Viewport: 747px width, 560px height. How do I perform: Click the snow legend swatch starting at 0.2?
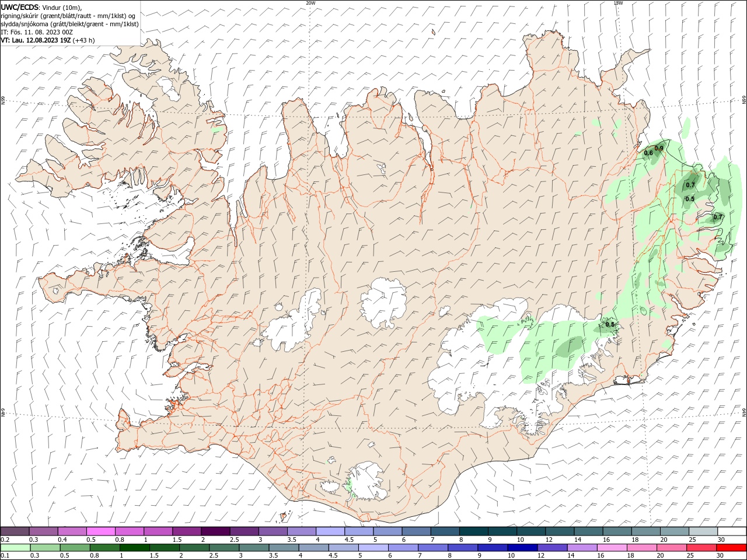point(15,531)
